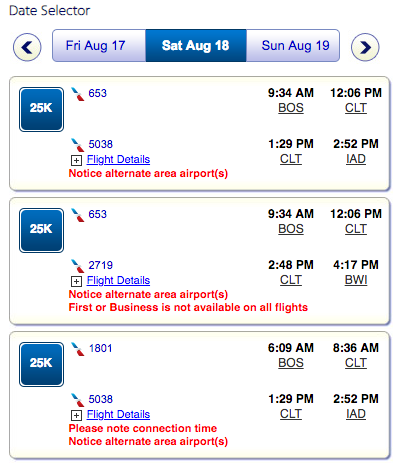Select the 25K award for first itinerary

(x=41, y=109)
